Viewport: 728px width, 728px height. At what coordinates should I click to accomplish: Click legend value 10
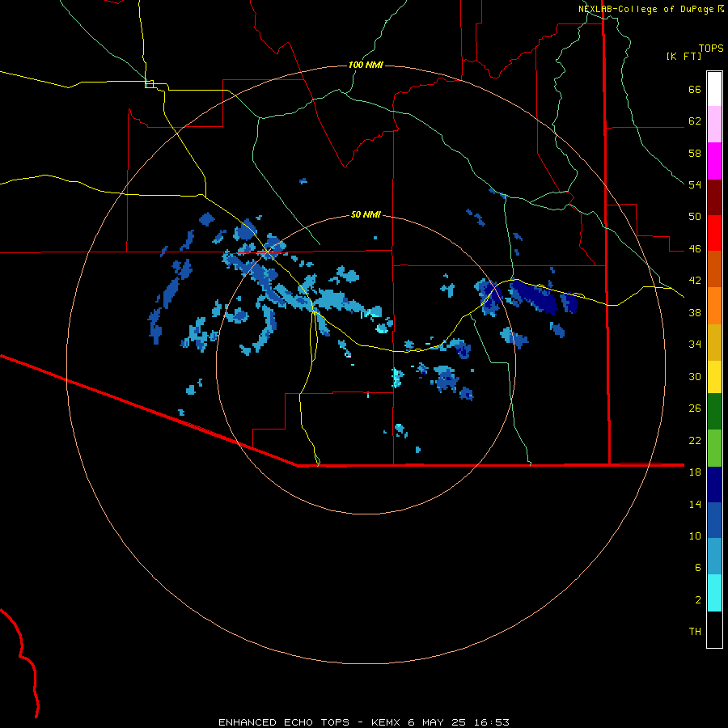click(x=695, y=535)
